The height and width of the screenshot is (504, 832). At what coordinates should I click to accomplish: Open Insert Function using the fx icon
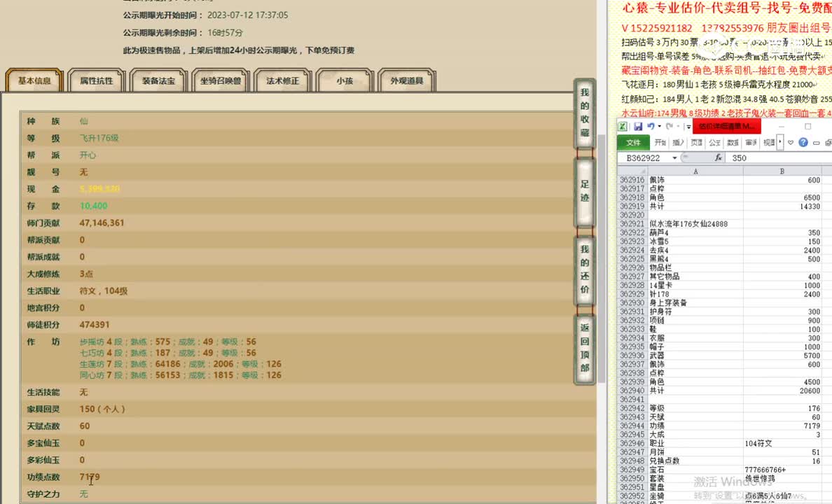coord(719,157)
